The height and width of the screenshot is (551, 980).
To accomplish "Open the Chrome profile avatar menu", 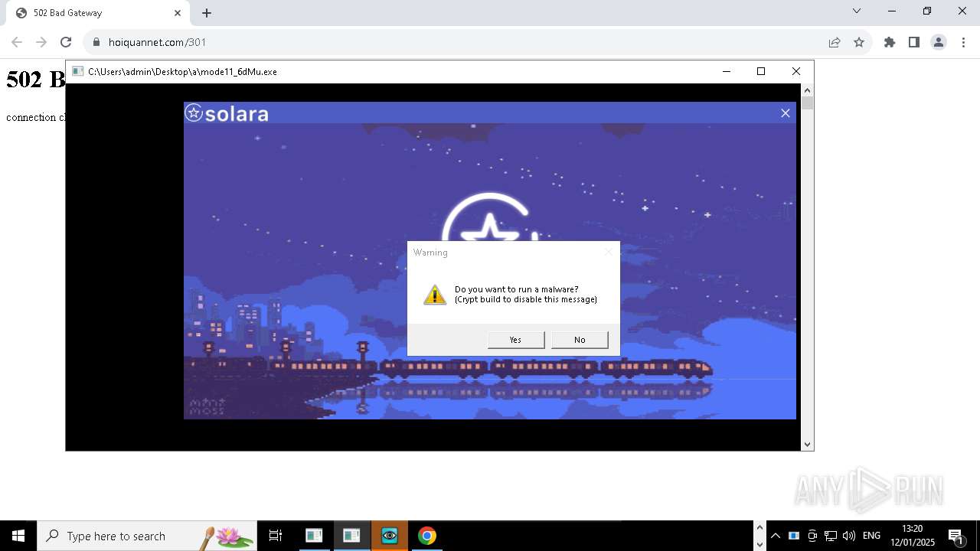I will coord(939,42).
